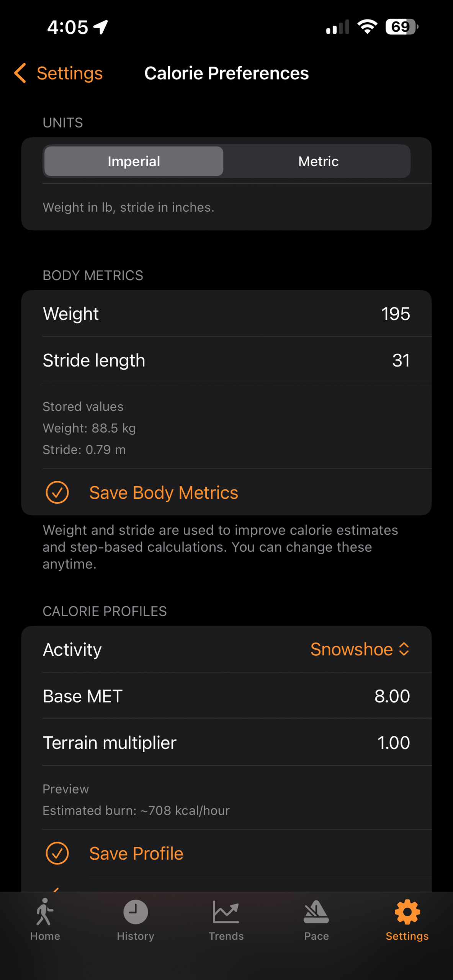Tap the walking figure Home icon
The image size is (453, 980).
45,912
